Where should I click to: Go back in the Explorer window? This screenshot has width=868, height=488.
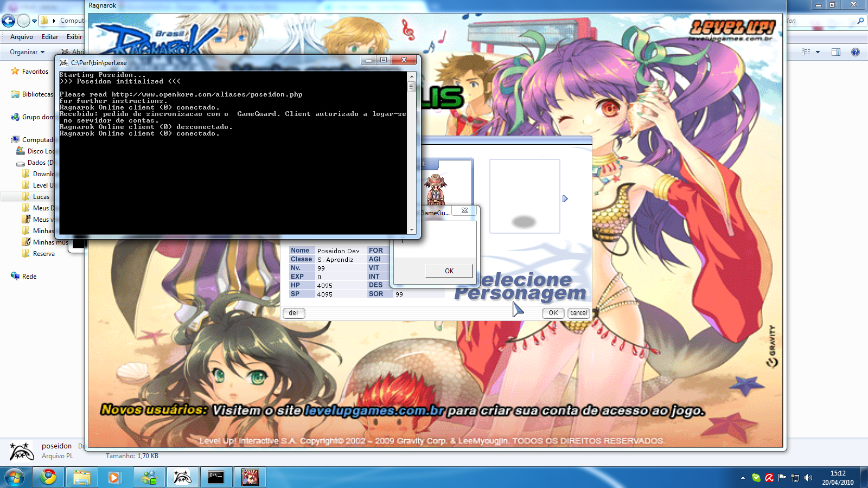(8, 21)
